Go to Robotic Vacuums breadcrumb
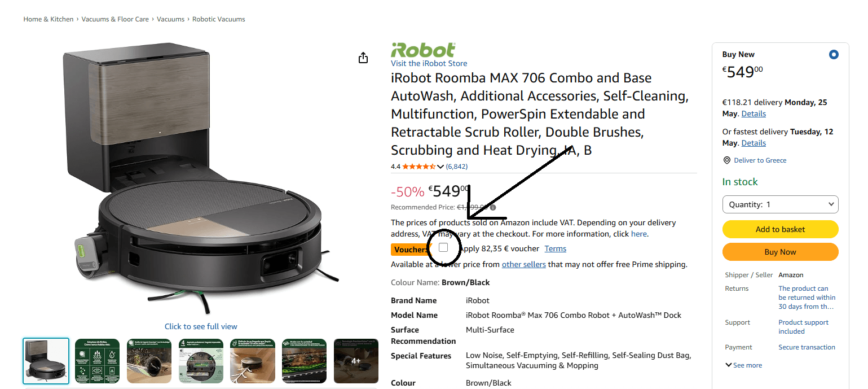This screenshot has width=868, height=389. point(219,19)
